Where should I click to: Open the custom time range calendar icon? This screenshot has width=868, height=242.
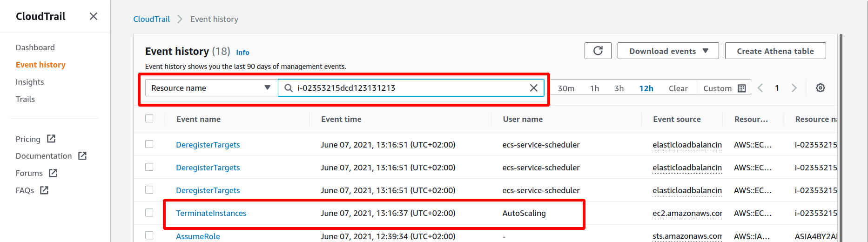[742, 88]
